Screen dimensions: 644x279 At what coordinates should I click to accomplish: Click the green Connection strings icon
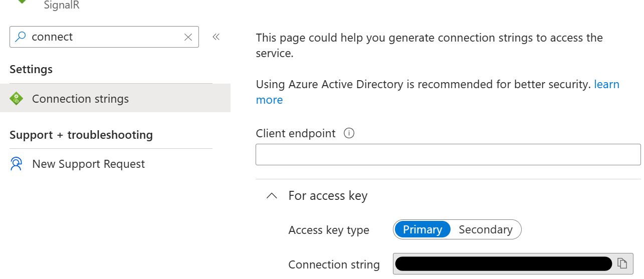click(x=17, y=99)
